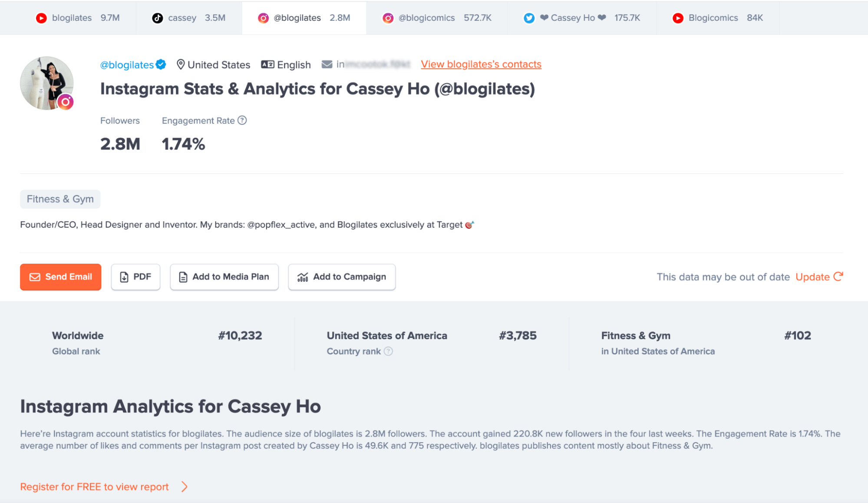Expand the Register for FREE to view report arrow

[x=185, y=486]
